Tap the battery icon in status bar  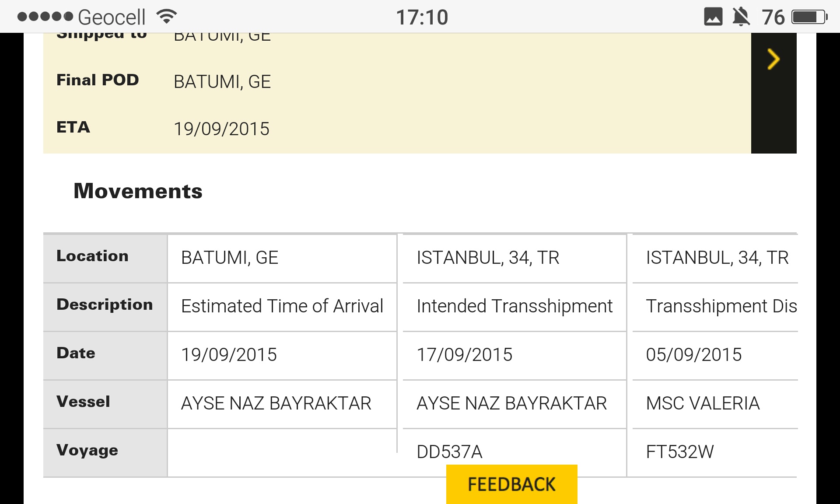pos(809,17)
